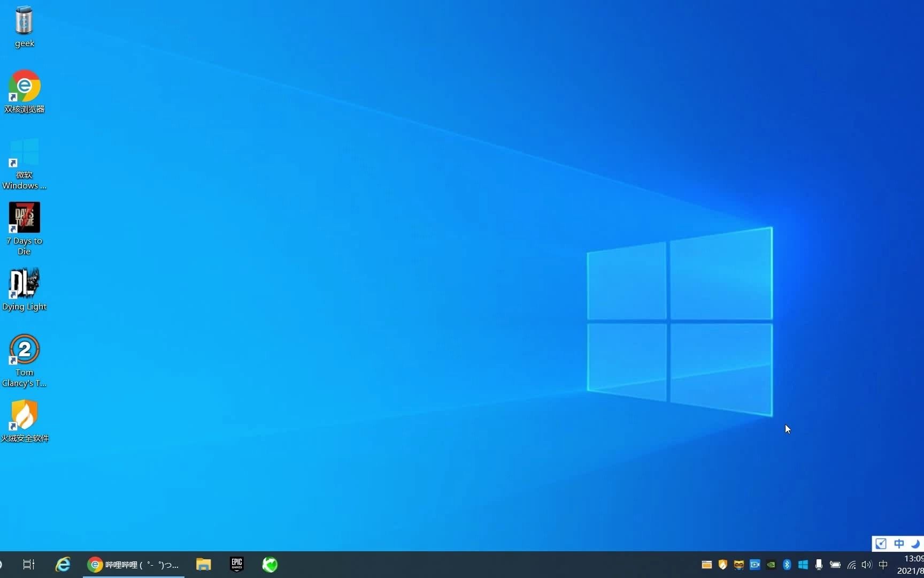Click the yellow masked-face tray icon
The height and width of the screenshot is (578, 924).
[x=738, y=565]
